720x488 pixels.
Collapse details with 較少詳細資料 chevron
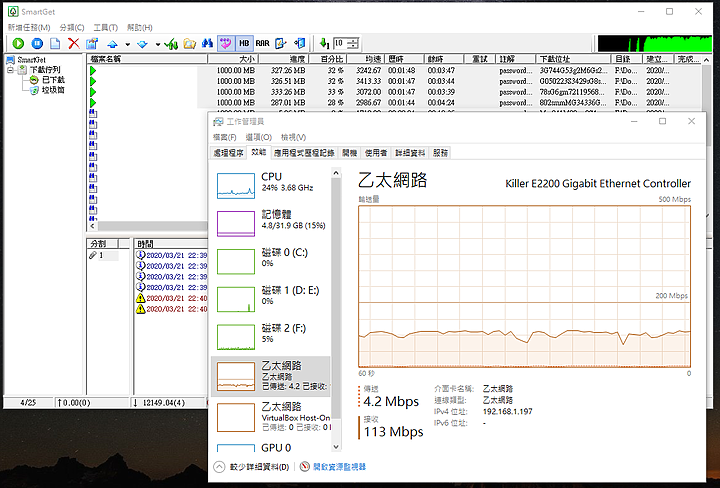click(x=220, y=466)
